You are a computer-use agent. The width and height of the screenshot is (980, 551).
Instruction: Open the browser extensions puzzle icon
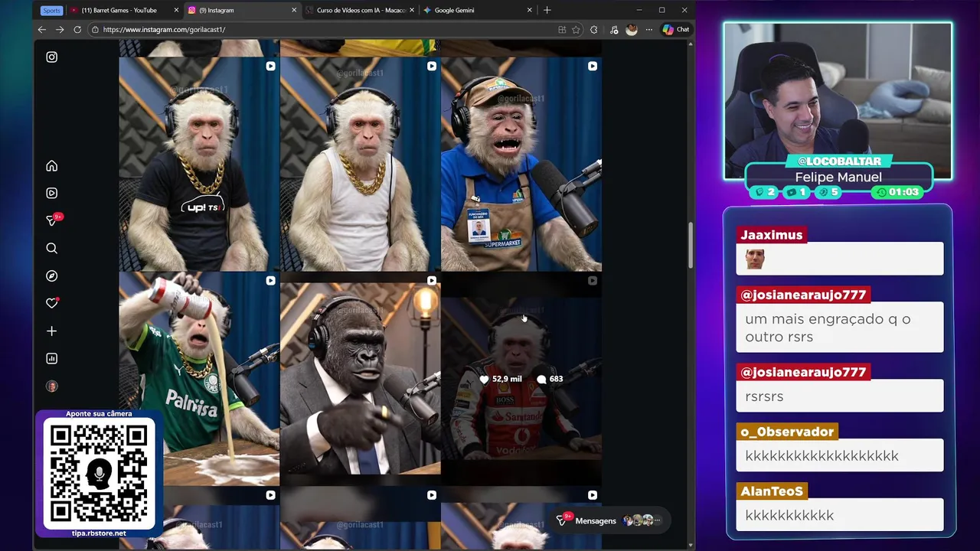(594, 30)
